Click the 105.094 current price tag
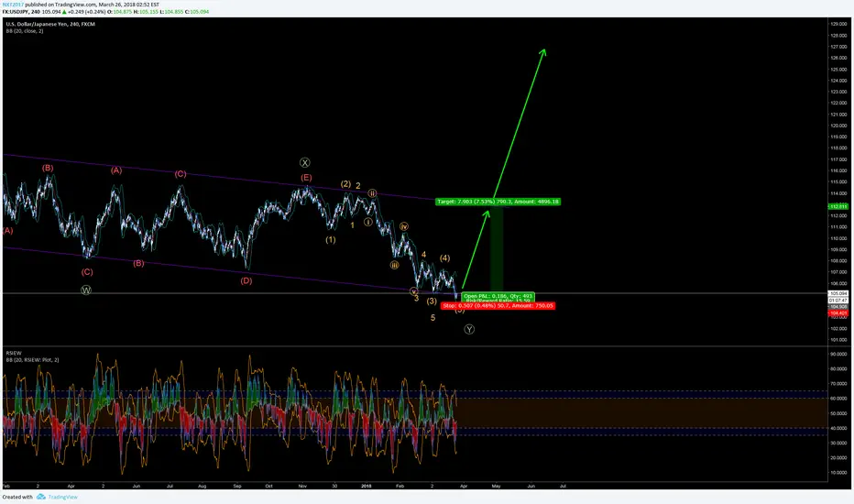Screen dimensions: 854x504 [x=838, y=293]
